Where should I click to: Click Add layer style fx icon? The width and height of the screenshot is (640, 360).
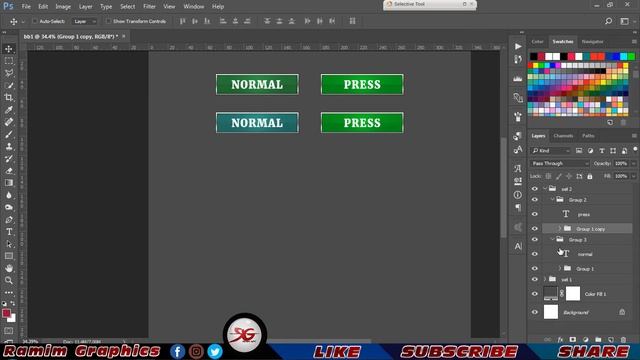(x=560, y=340)
